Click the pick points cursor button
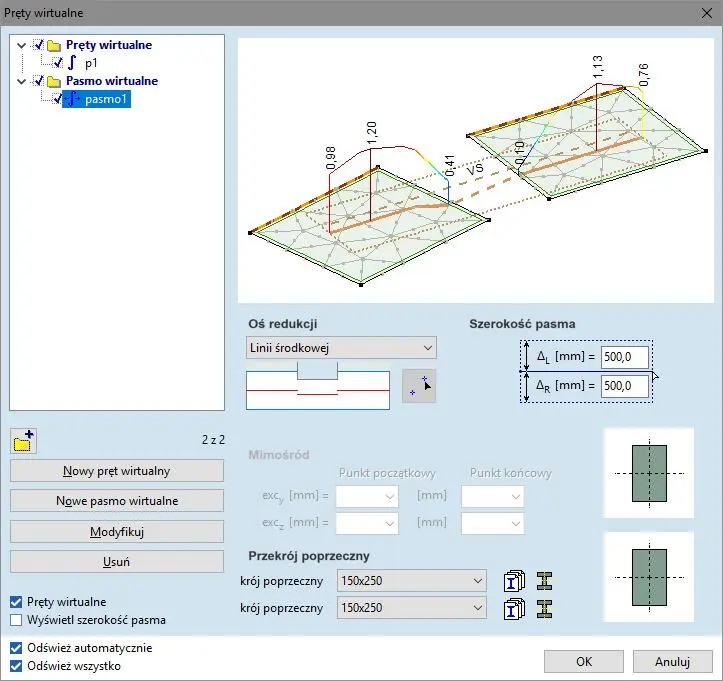The height and width of the screenshot is (681, 723). point(419,387)
